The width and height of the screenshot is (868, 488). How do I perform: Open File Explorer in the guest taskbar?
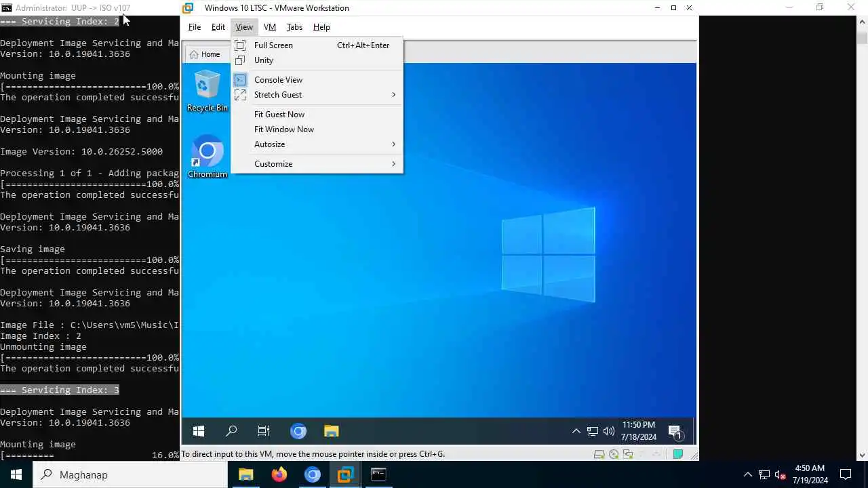331,431
